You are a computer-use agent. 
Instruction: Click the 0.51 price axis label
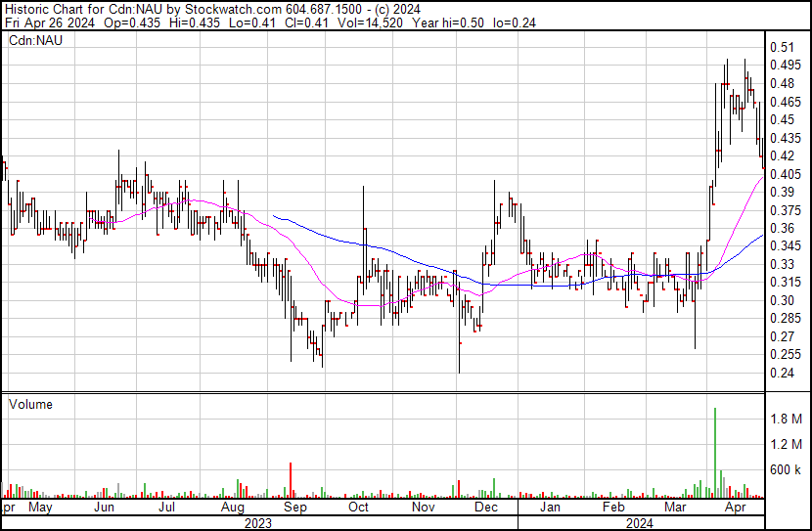(781, 47)
